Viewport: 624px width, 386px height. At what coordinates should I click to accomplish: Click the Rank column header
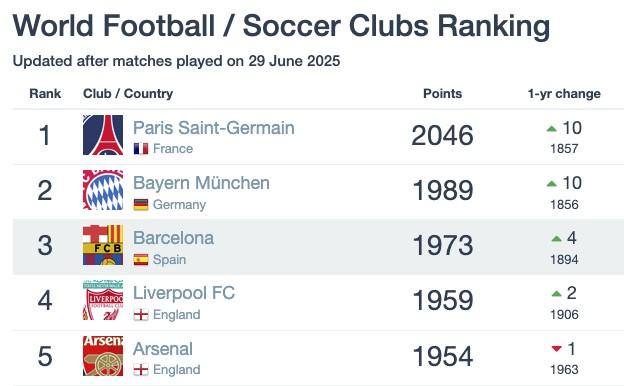[45, 94]
